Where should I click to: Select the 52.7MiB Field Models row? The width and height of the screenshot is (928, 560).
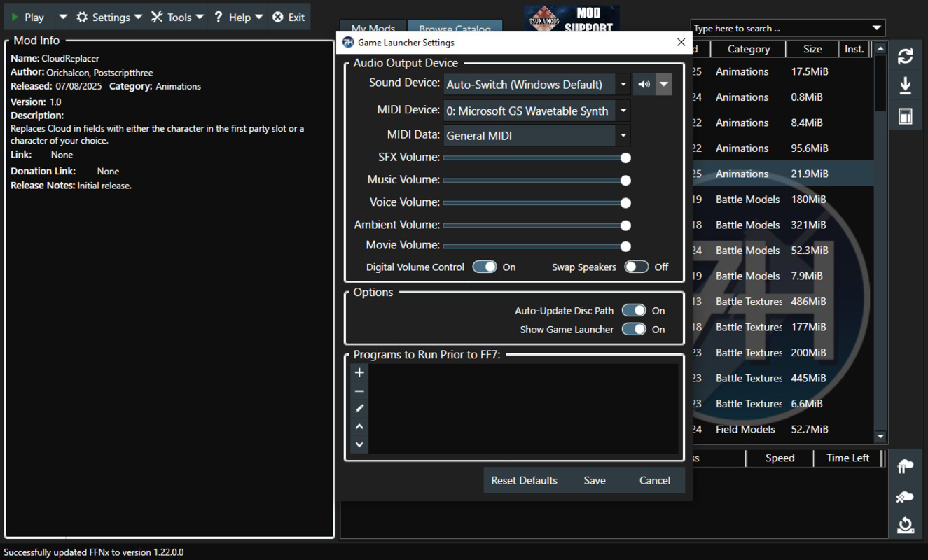pyautogui.click(x=782, y=429)
